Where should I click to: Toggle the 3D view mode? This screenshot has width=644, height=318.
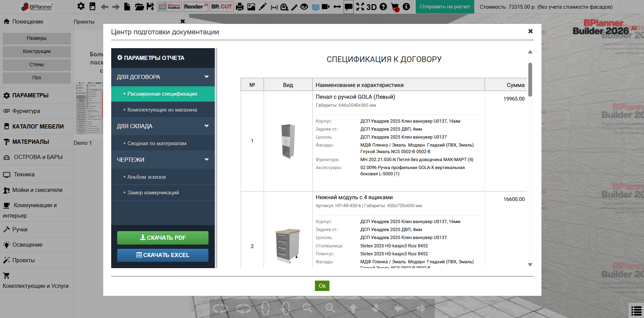pos(371,7)
